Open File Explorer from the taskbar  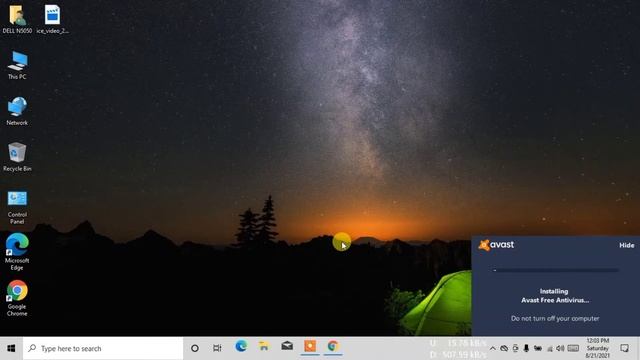tap(264, 347)
